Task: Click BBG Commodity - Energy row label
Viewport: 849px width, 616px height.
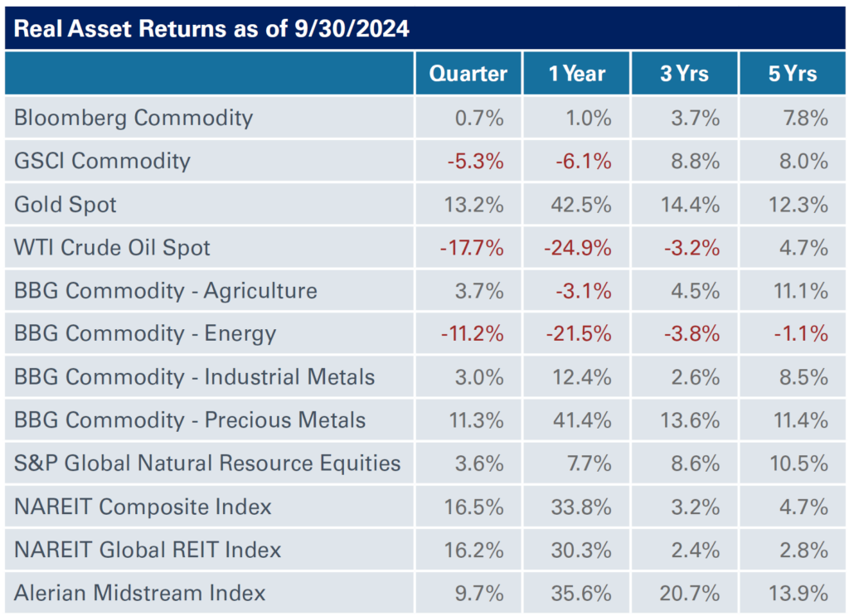Action: click(145, 334)
